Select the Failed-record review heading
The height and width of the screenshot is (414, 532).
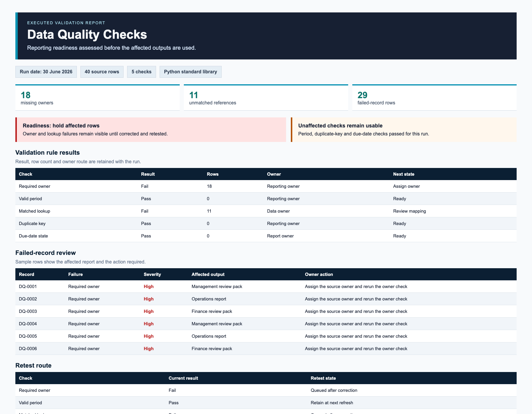pyautogui.click(x=46, y=253)
